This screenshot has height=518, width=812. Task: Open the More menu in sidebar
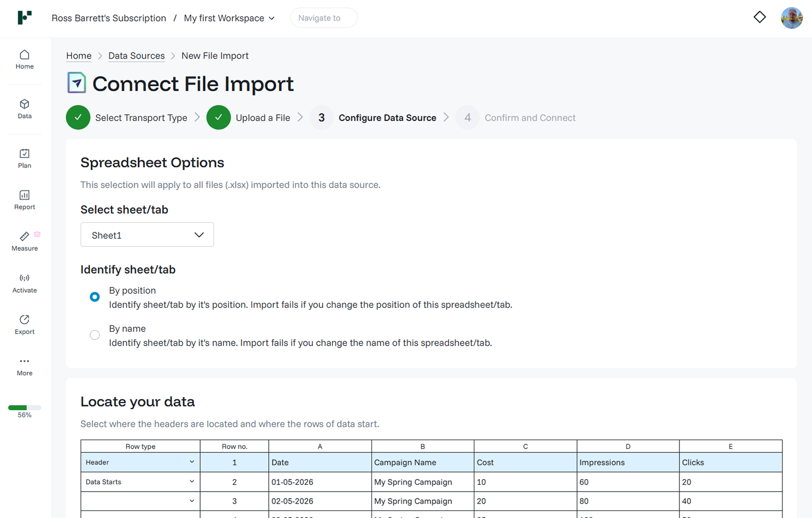coord(25,366)
